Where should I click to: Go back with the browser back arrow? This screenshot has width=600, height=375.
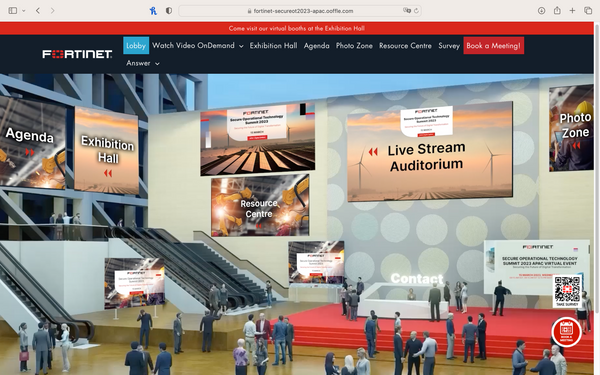point(38,11)
